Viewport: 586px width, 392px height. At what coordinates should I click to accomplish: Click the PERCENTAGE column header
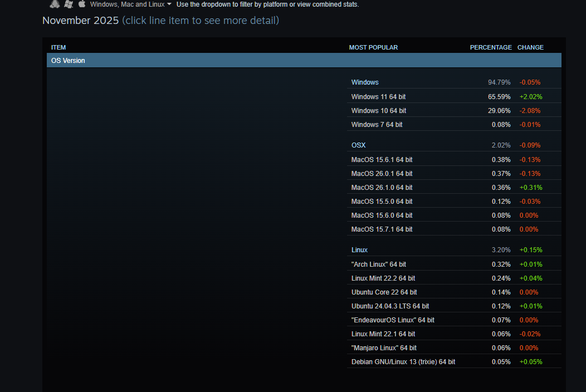491,47
